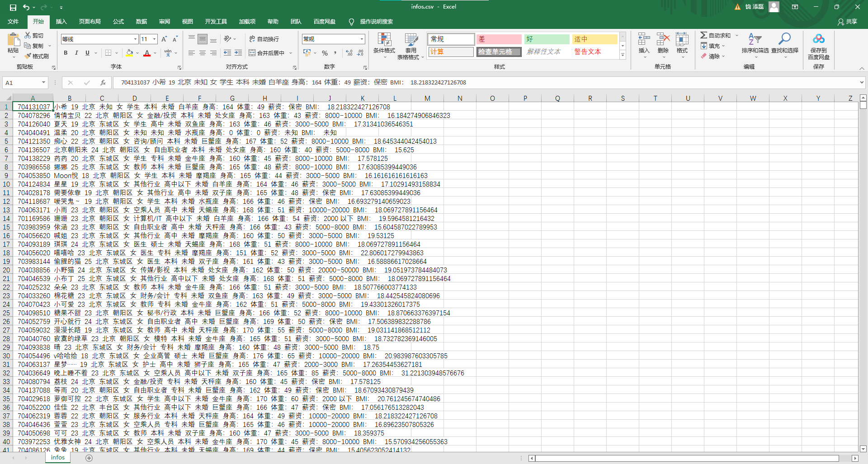
Task: Toggle Italic formatting
Action: tap(76, 53)
